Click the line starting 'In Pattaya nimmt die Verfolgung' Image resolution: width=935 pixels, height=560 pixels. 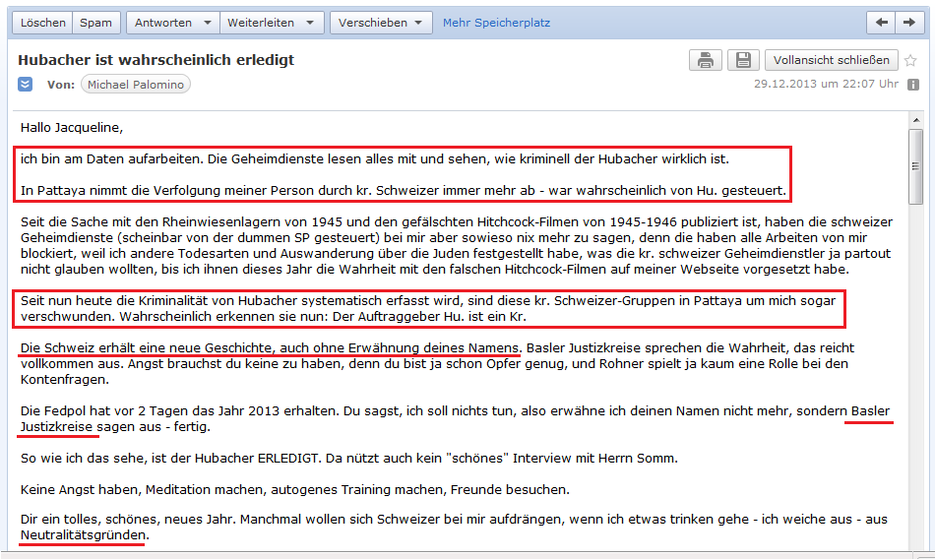[x=404, y=191]
